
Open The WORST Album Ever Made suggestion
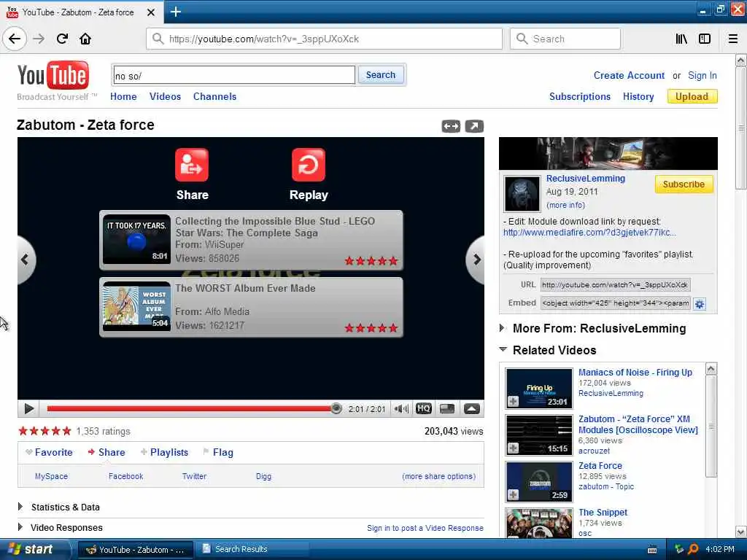[x=251, y=307]
